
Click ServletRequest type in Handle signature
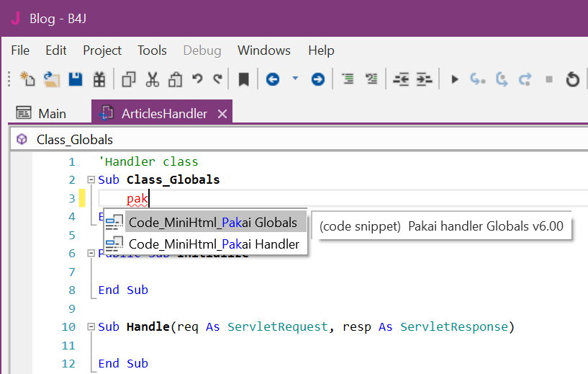pyautogui.click(x=278, y=326)
